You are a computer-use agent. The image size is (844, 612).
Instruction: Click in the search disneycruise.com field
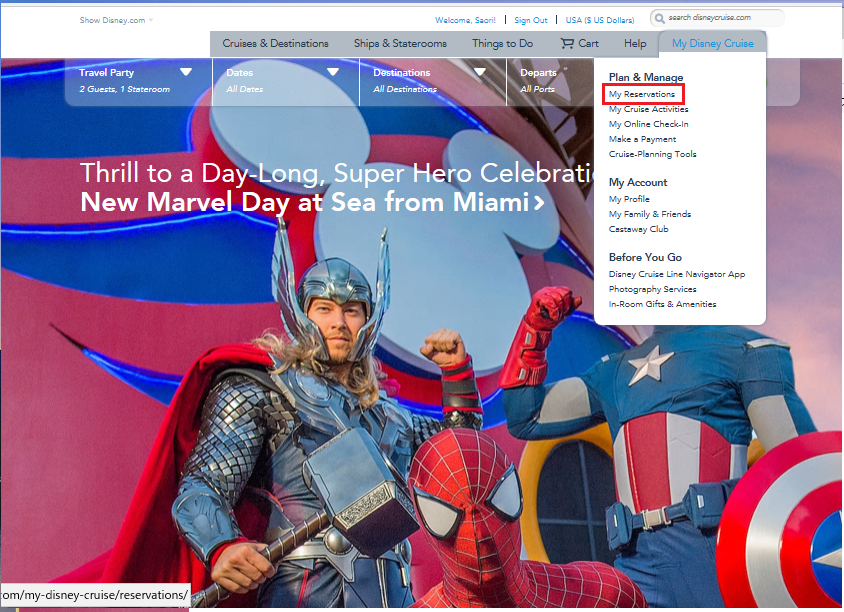[x=718, y=18]
